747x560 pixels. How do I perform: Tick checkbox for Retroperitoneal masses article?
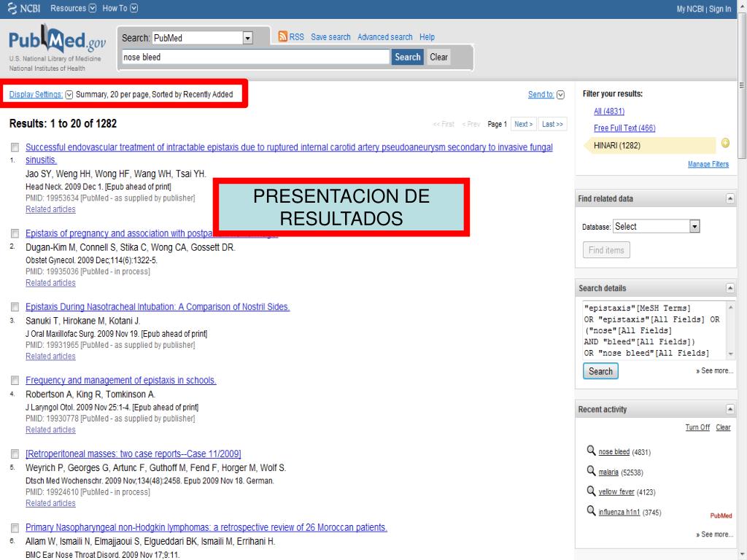(x=15, y=454)
